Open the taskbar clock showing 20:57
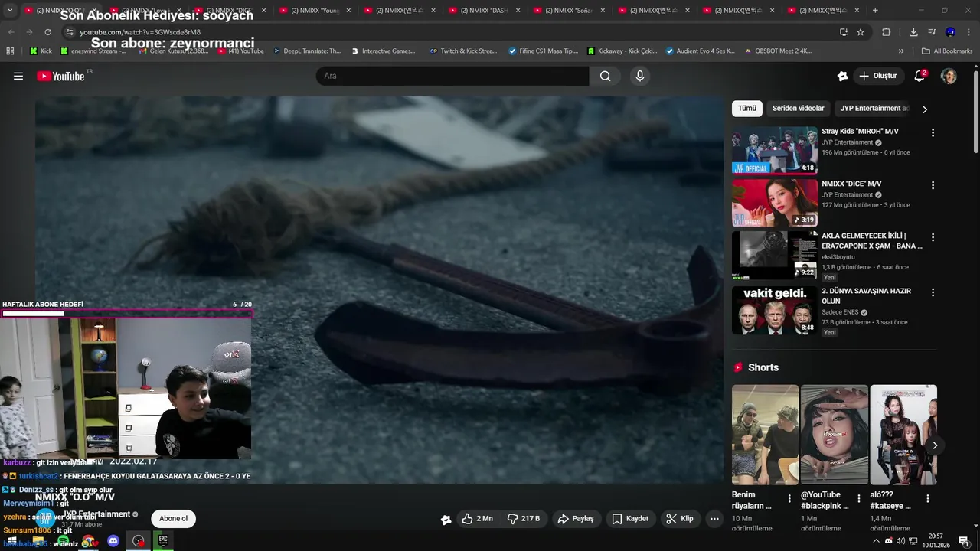This screenshot has width=980, height=551. coord(935,541)
